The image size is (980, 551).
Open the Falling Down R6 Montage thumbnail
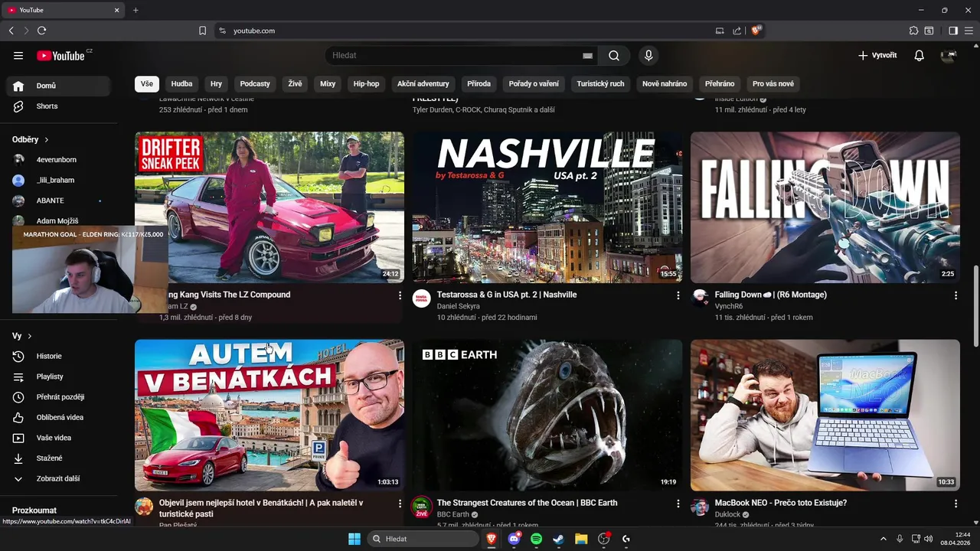coord(825,207)
